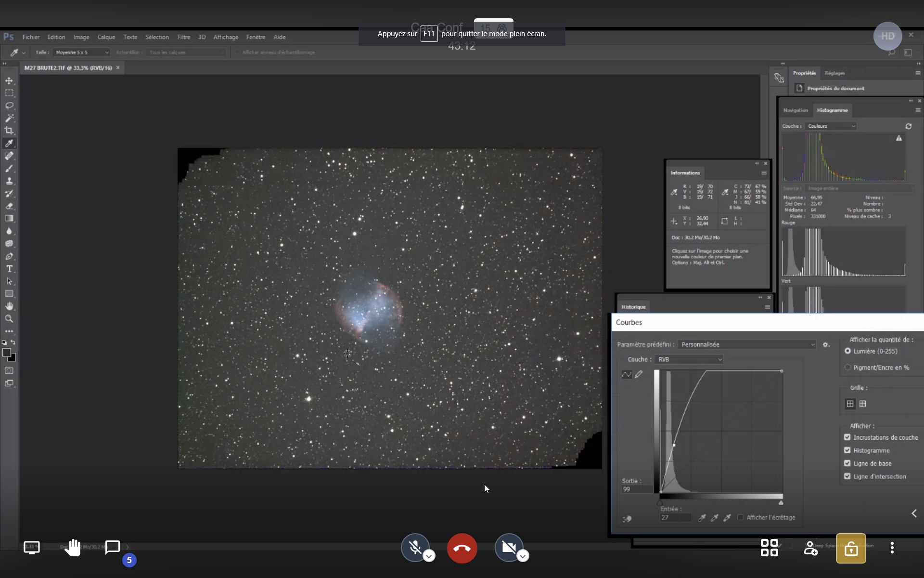Select the Type tool
The height and width of the screenshot is (578, 924).
pos(9,269)
